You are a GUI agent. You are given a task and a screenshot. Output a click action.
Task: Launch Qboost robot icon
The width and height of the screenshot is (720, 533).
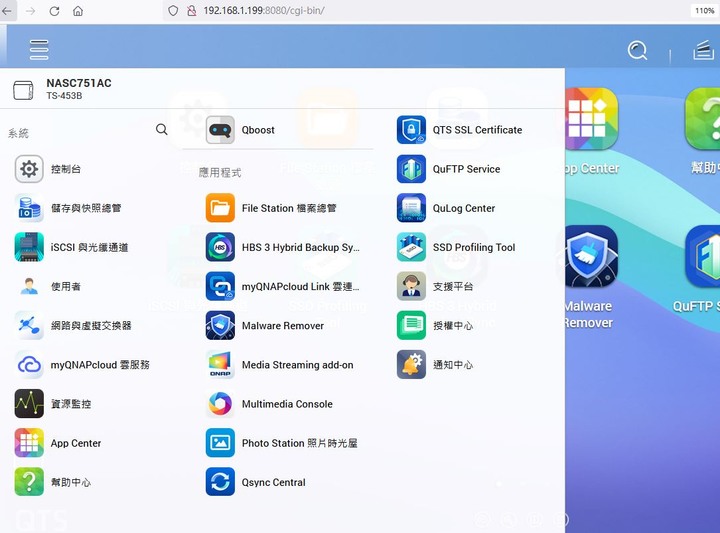click(x=220, y=130)
